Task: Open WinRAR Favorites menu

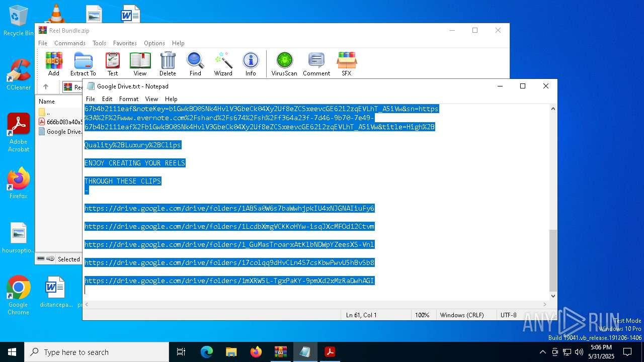Action: point(125,43)
